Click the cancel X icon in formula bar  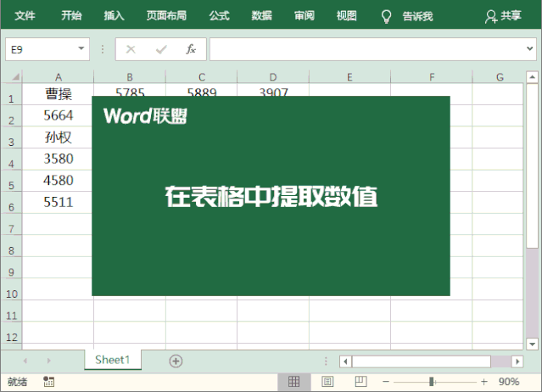(x=131, y=49)
